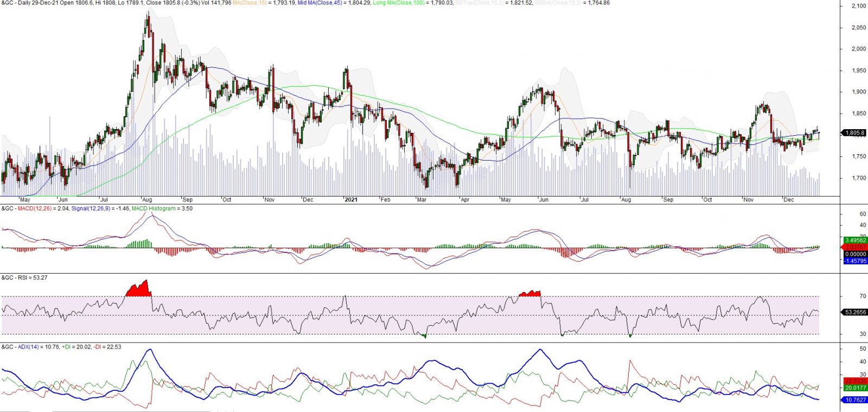868x412 pixels.
Task: Click the red 2.03767 MACD value tag
Action: pos(855,247)
